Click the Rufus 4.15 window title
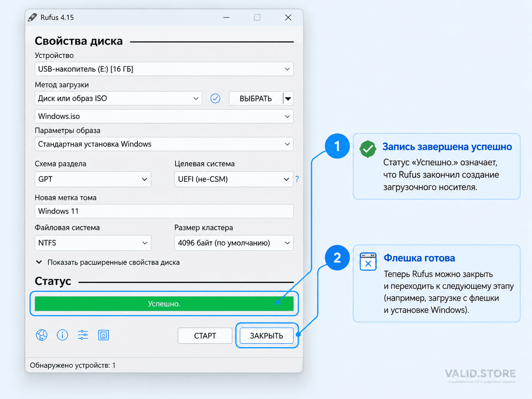532x399 pixels. tap(57, 17)
